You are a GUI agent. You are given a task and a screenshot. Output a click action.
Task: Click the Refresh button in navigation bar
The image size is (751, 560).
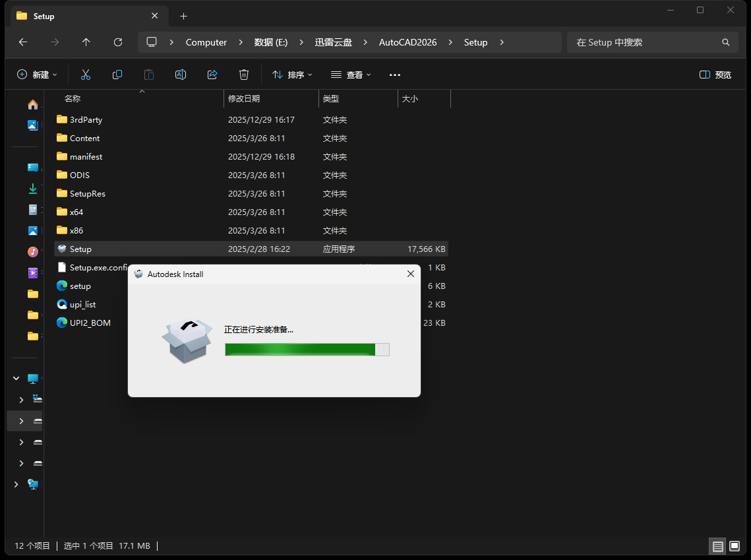point(118,42)
